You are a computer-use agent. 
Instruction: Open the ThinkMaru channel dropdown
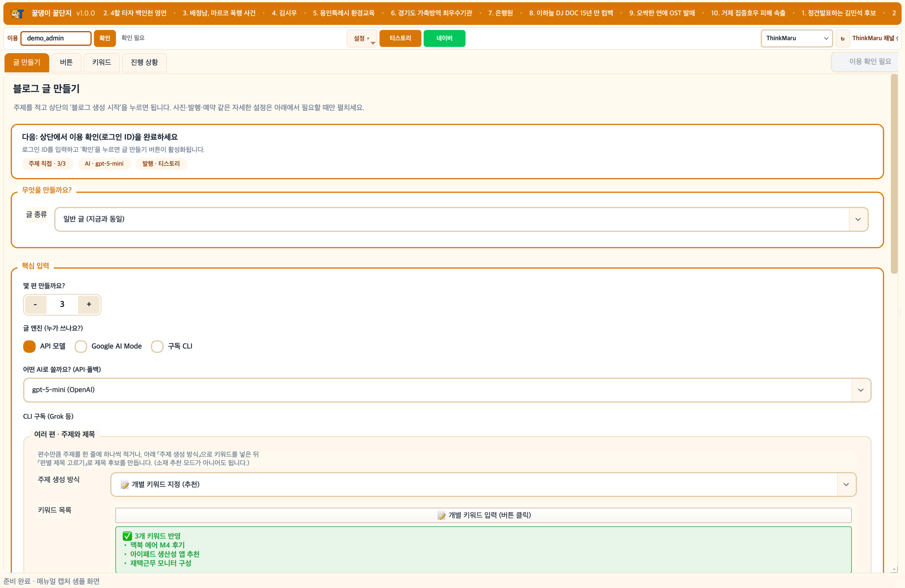click(797, 38)
